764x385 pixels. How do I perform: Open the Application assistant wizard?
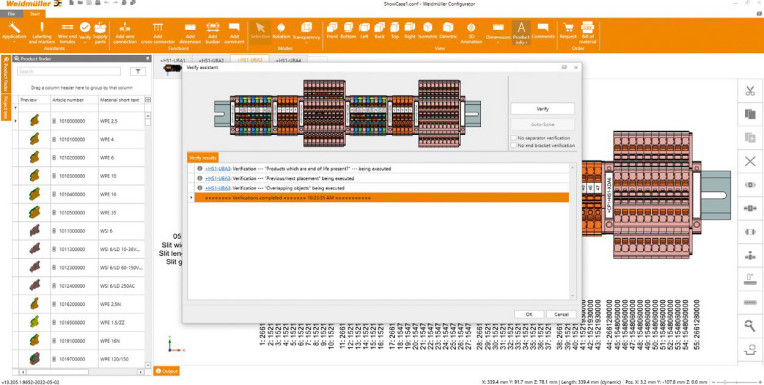[x=14, y=32]
